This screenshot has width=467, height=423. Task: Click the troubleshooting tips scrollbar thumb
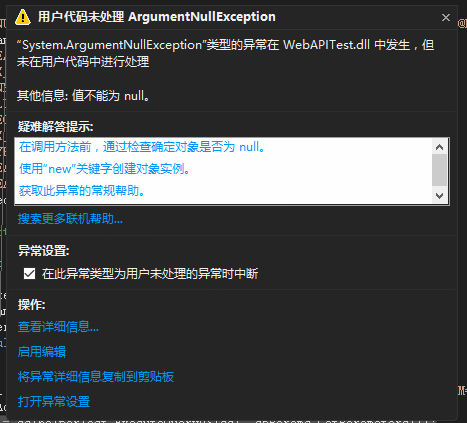(439, 170)
